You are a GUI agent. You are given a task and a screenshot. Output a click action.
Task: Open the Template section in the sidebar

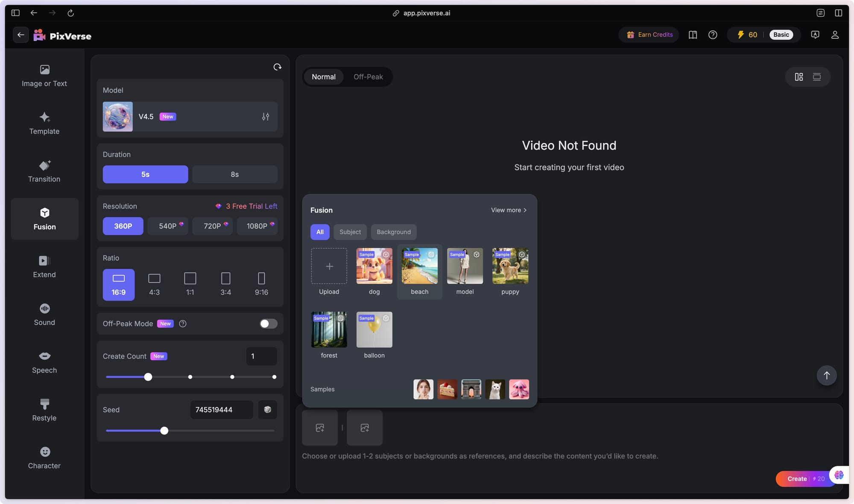(x=44, y=124)
